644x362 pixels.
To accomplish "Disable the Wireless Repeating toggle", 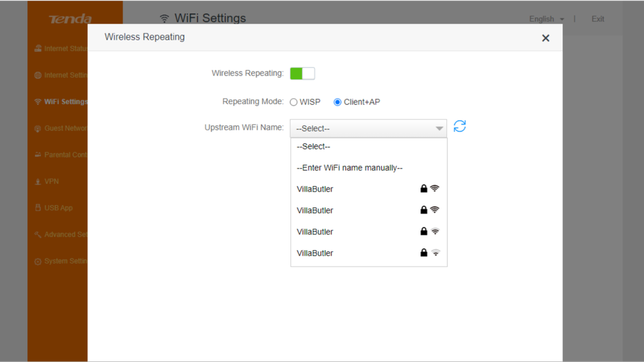I will [x=303, y=73].
